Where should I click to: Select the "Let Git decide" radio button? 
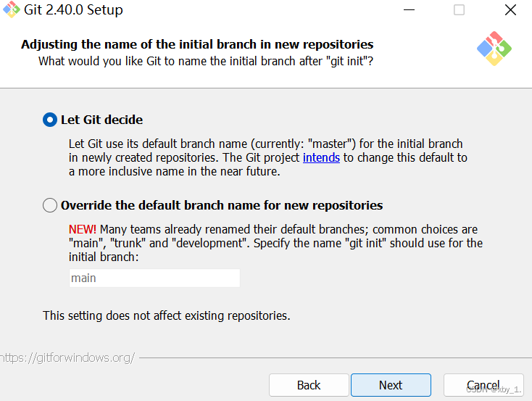click(50, 120)
